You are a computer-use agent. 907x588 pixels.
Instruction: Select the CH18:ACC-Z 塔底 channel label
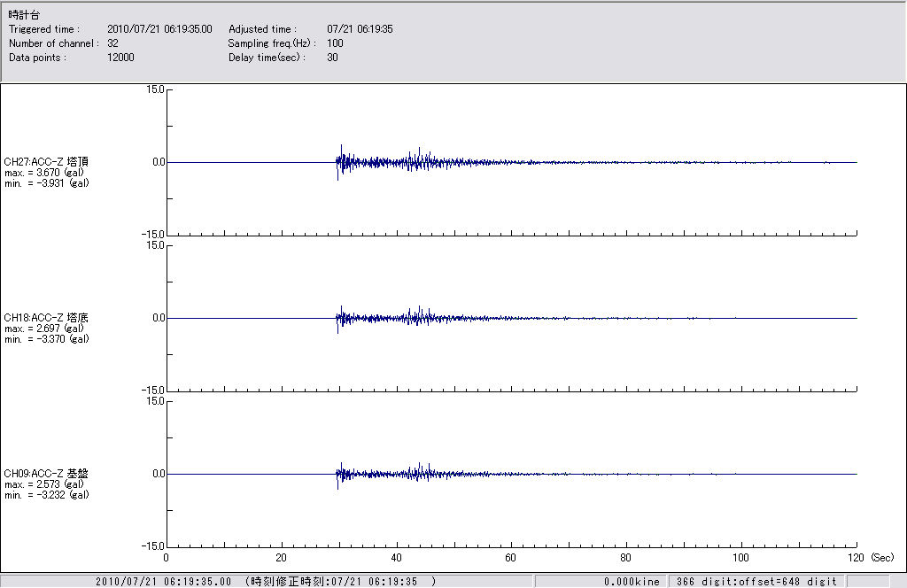click(x=46, y=318)
